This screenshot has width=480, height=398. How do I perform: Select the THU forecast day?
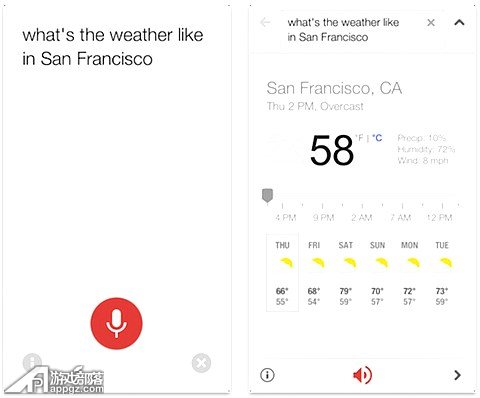point(282,272)
